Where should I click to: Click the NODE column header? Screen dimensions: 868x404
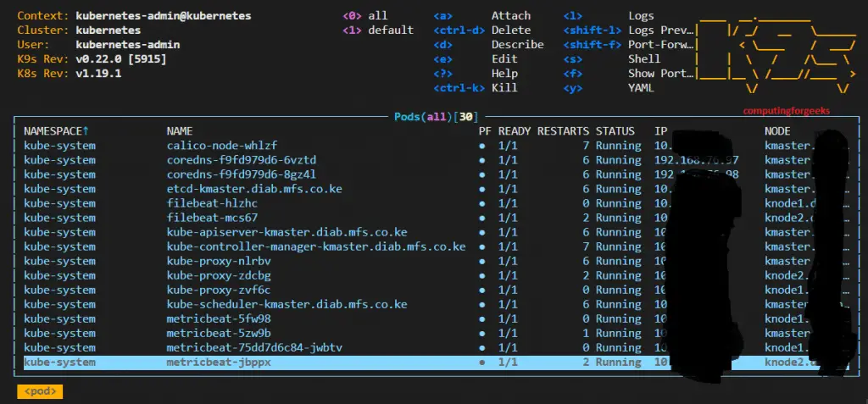[x=777, y=131]
